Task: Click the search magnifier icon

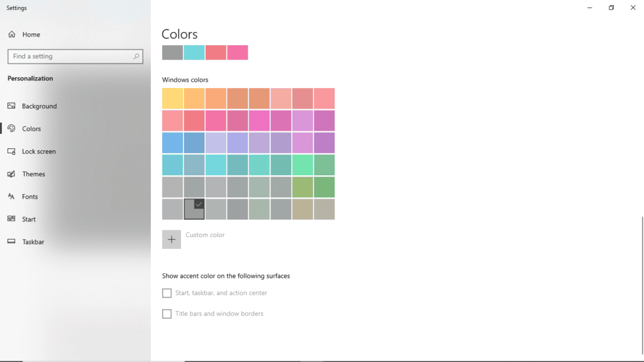Action: 136,57
